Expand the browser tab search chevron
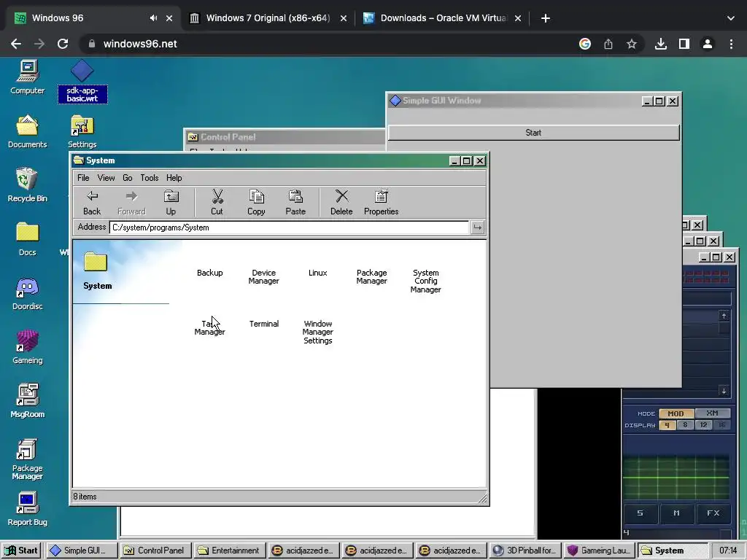The image size is (747, 560). point(731,18)
